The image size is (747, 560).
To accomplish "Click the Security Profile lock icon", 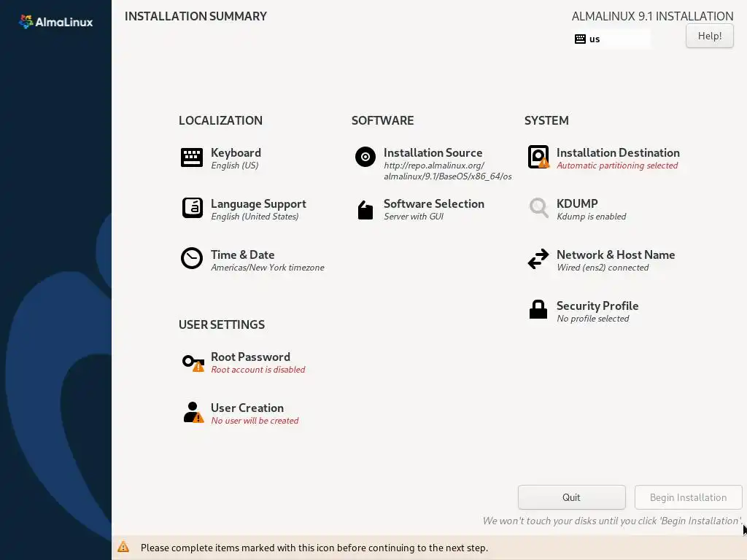I will click(538, 309).
